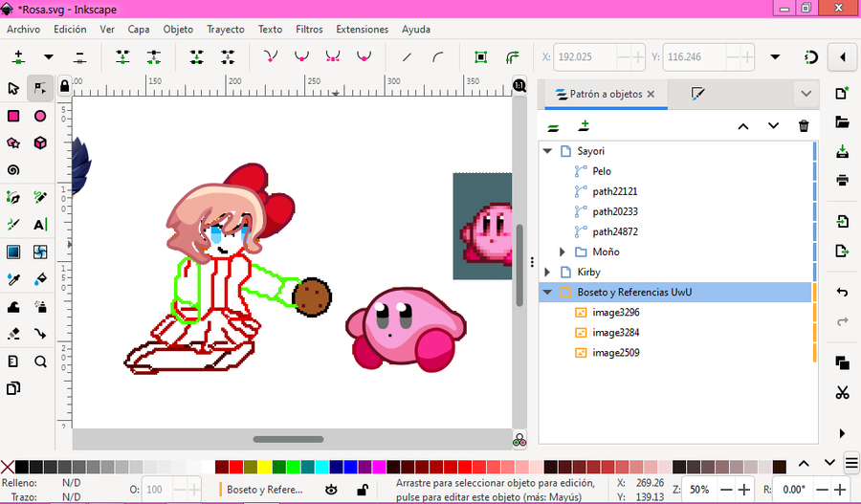The height and width of the screenshot is (504, 861).
Task: Activate the Mesh gradient tool
Action: tap(40, 252)
